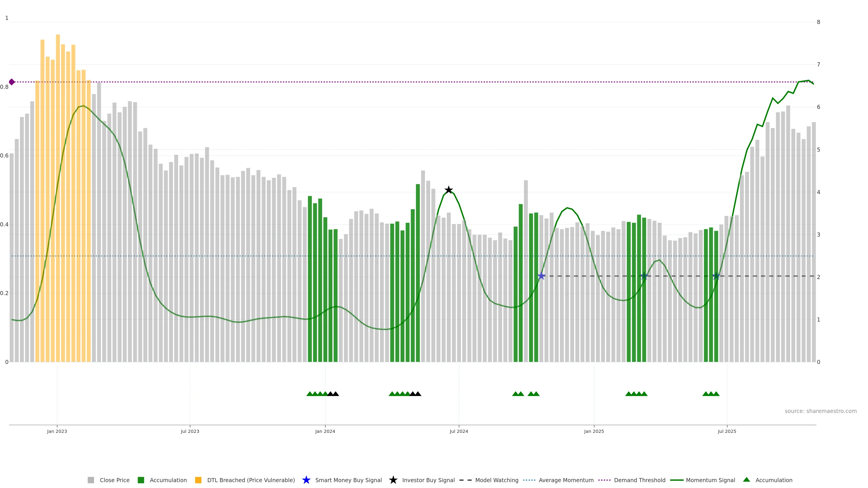This screenshot has width=868, height=488.
Task: Toggle Close Price legend entry
Action: (x=114, y=480)
